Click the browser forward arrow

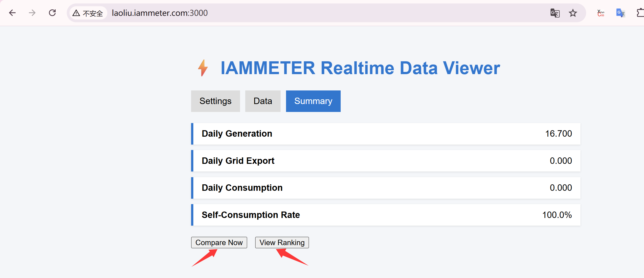(x=32, y=13)
